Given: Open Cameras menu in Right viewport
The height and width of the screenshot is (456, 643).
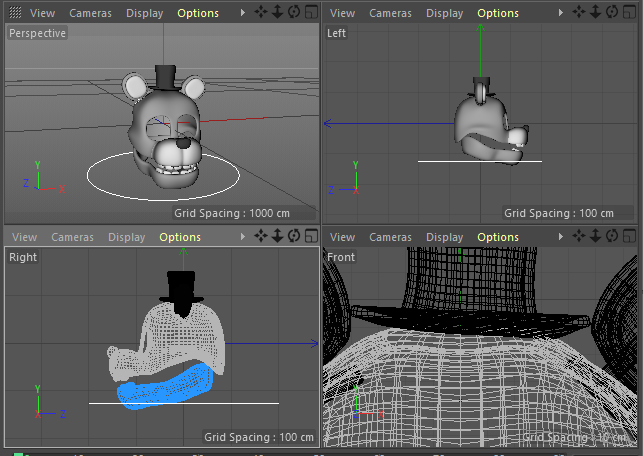Looking at the screenshot, I should click(72, 237).
